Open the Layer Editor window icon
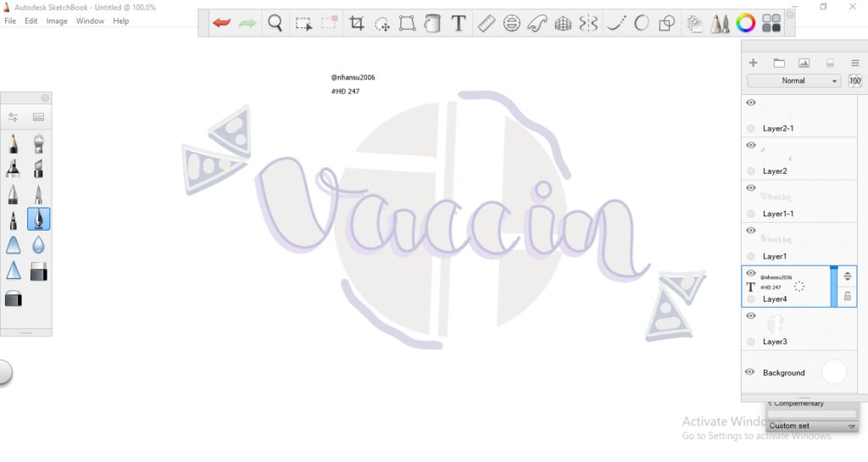This screenshot has height=462, width=868. coord(694,24)
